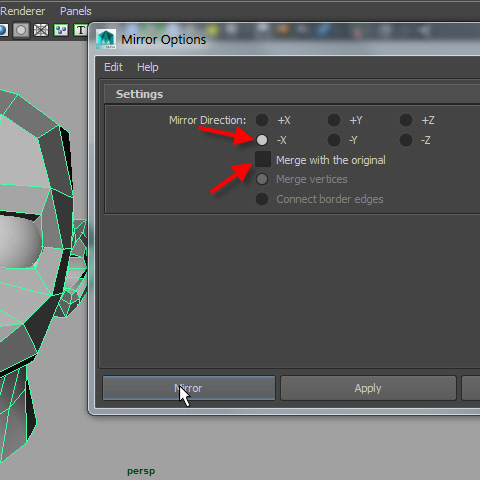The image size is (480, 480).
Task: Click the Maya logo in Mirror Options title
Action: [106, 39]
